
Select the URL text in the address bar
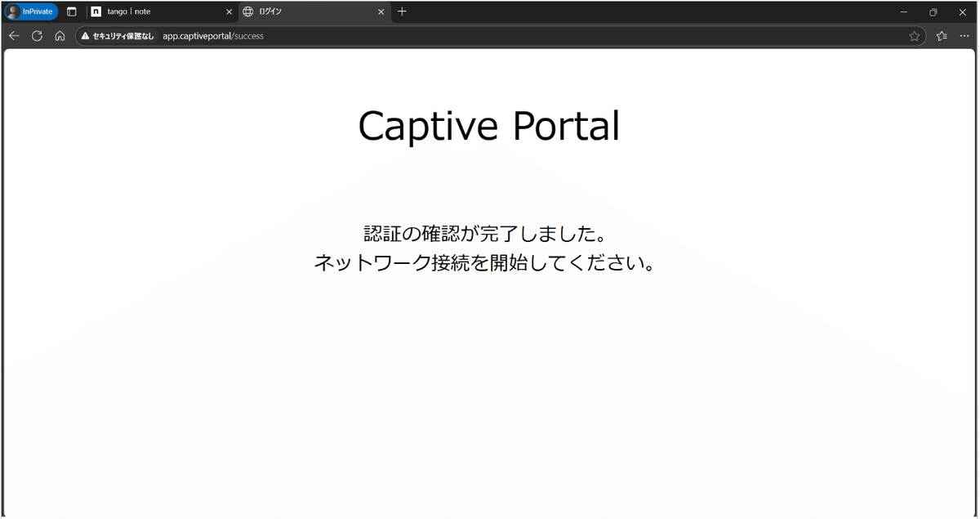(x=214, y=36)
